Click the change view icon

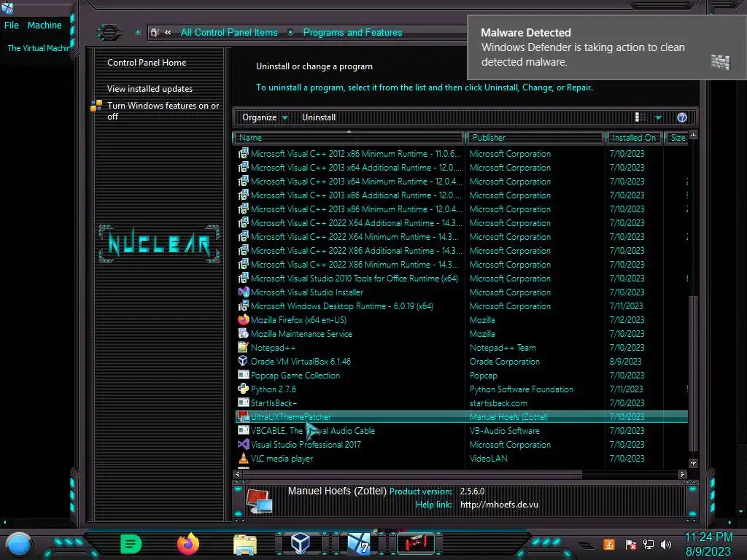click(x=640, y=117)
